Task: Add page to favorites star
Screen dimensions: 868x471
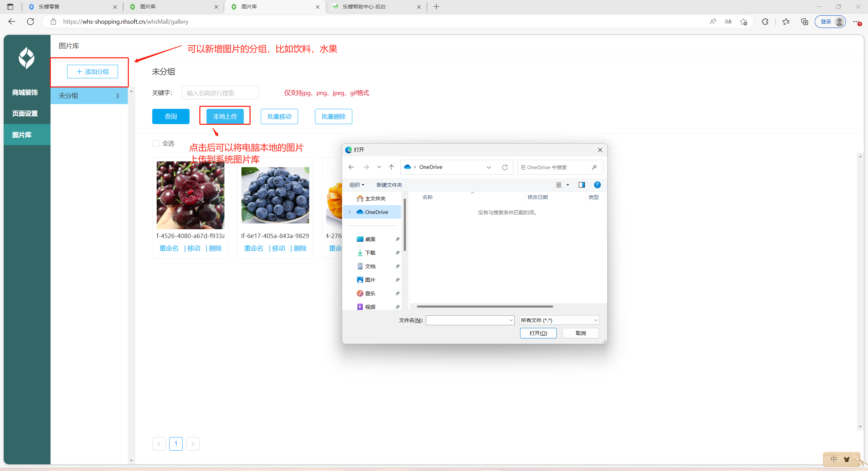Action: [x=744, y=22]
